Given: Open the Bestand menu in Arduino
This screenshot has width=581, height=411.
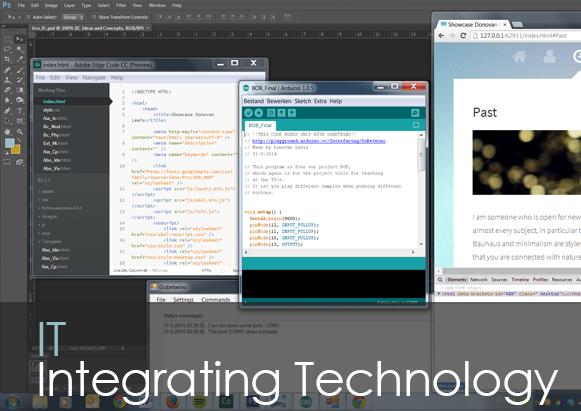Looking at the screenshot, I should [x=254, y=101].
